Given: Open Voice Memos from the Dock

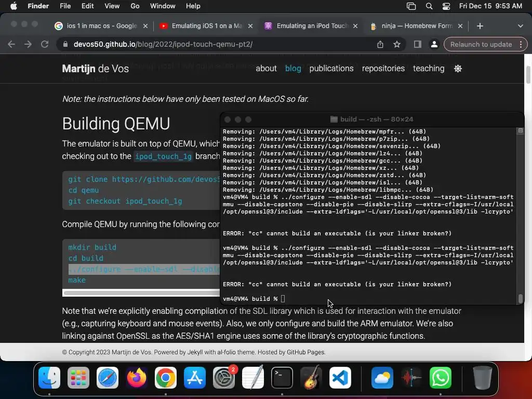Looking at the screenshot, I should [411, 378].
